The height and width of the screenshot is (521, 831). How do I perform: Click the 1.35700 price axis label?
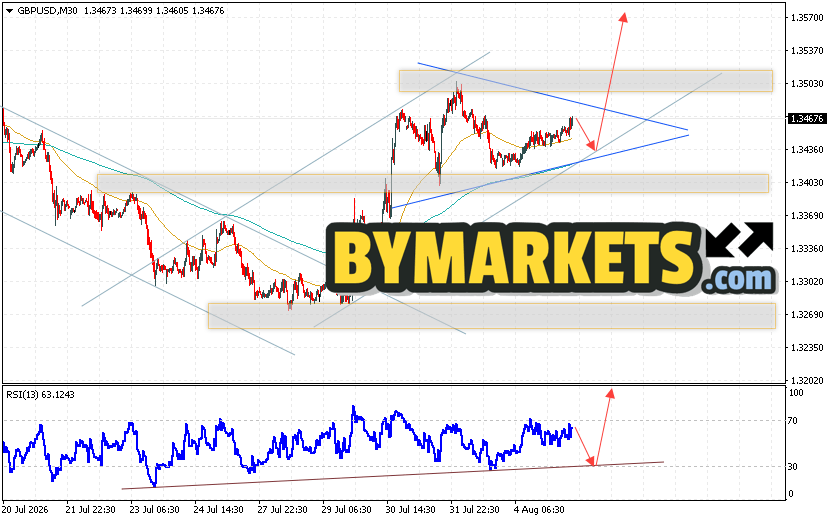click(807, 17)
